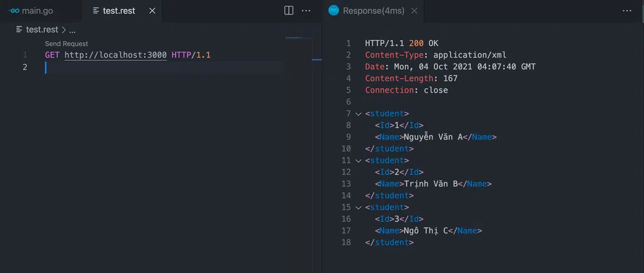This screenshot has height=273, width=644.
Task: Click the REST client icon on Response tab
Action: pyautogui.click(x=333, y=11)
